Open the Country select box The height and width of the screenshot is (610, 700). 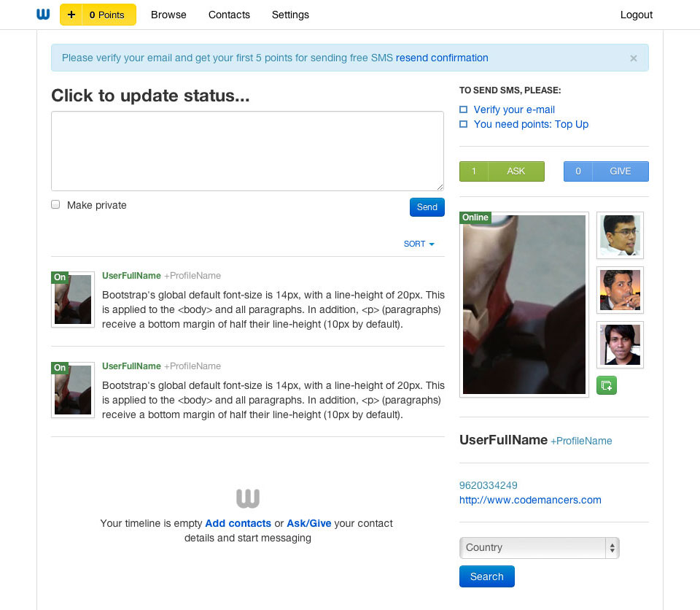coord(540,548)
